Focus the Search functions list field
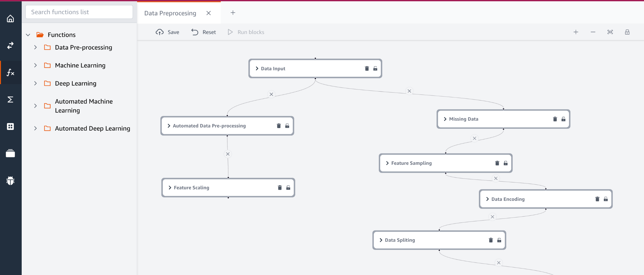The width and height of the screenshot is (644, 275). click(x=79, y=12)
